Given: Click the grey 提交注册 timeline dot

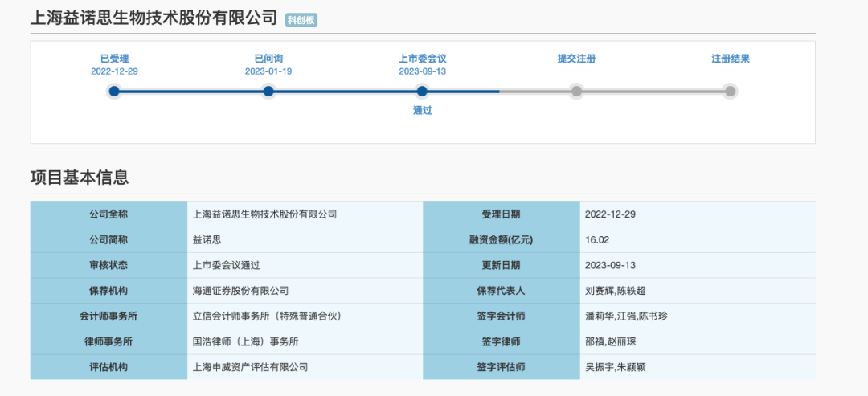Looking at the screenshot, I should (x=576, y=92).
